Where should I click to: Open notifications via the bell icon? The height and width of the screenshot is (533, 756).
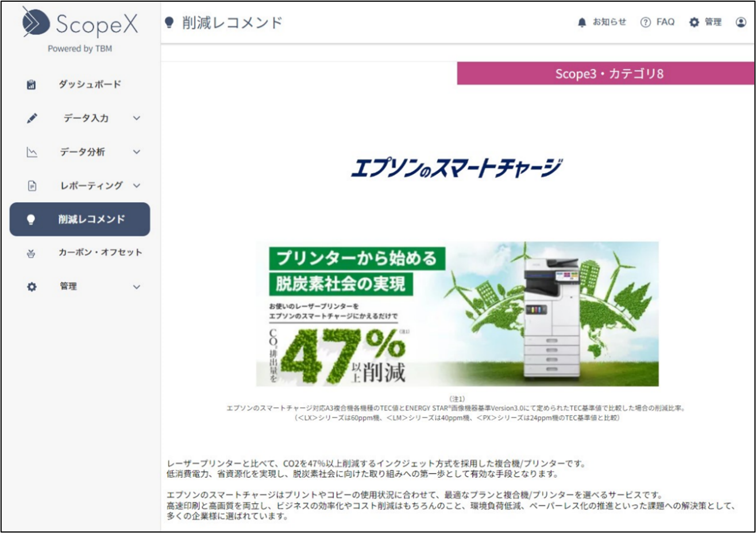tap(581, 22)
